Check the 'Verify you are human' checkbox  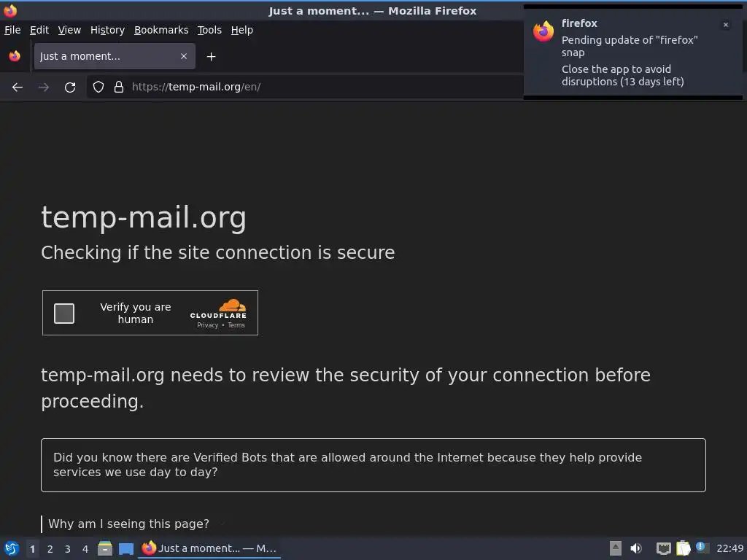(64, 314)
